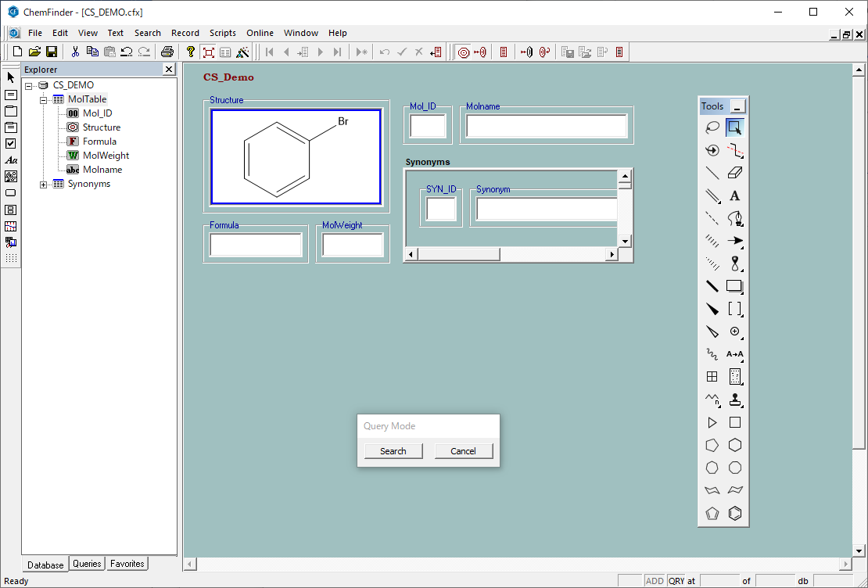868x588 pixels.
Task: Click the Cut scissors icon
Action: (x=75, y=52)
